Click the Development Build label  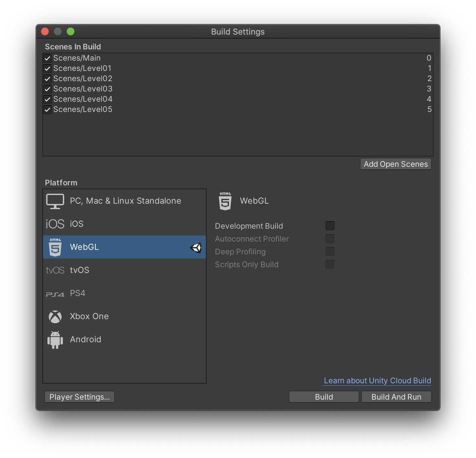click(249, 226)
